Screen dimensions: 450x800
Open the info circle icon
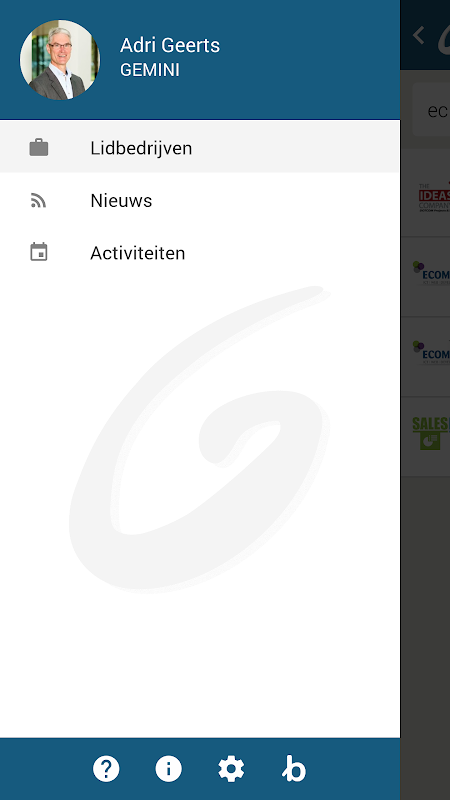[168, 769]
